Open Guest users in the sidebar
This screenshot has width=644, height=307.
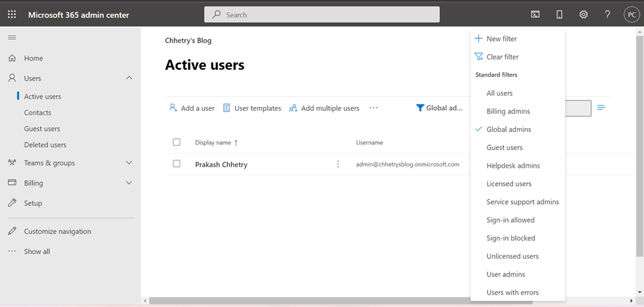click(42, 129)
